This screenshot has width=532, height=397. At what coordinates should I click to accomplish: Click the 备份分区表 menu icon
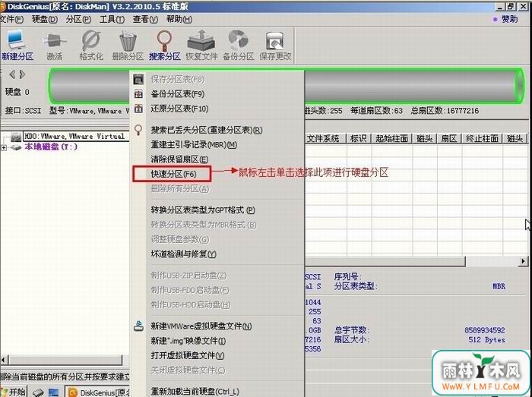tap(138, 94)
